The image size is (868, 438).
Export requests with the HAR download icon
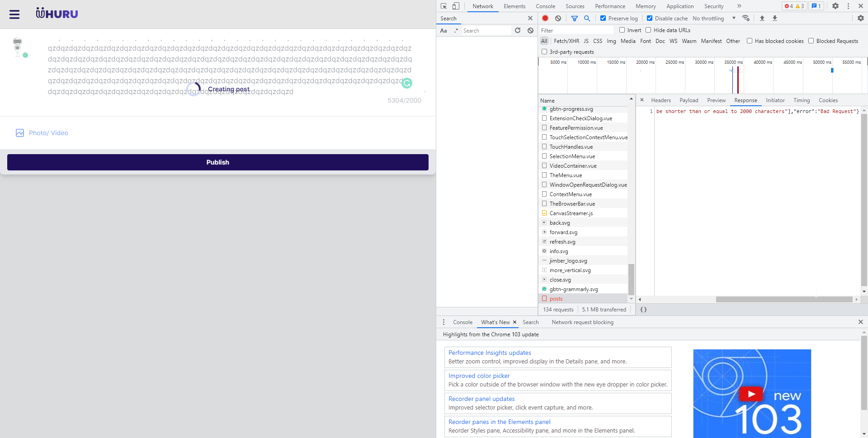(x=775, y=18)
